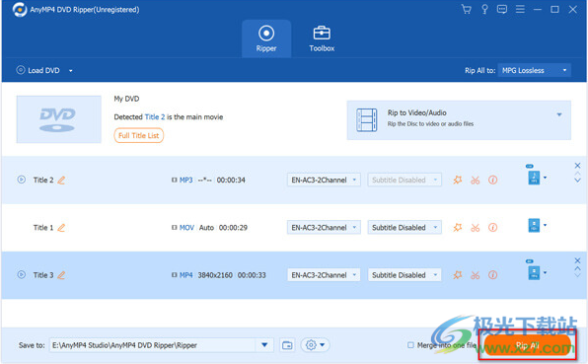Open settings gear dropdown at bottom
588x364 pixels.
[315, 345]
